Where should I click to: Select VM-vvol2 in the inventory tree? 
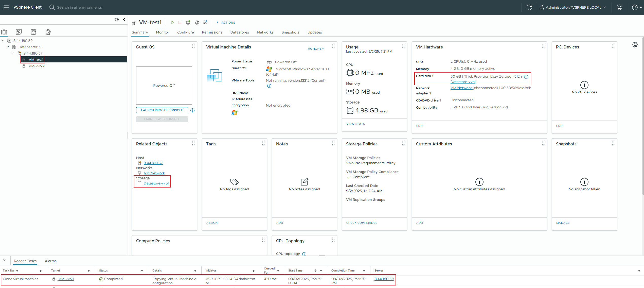tap(37, 66)
